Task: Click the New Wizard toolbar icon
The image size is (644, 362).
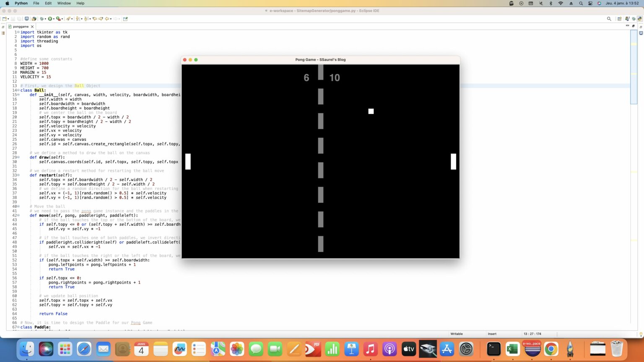Action: [x=5, y=19]
